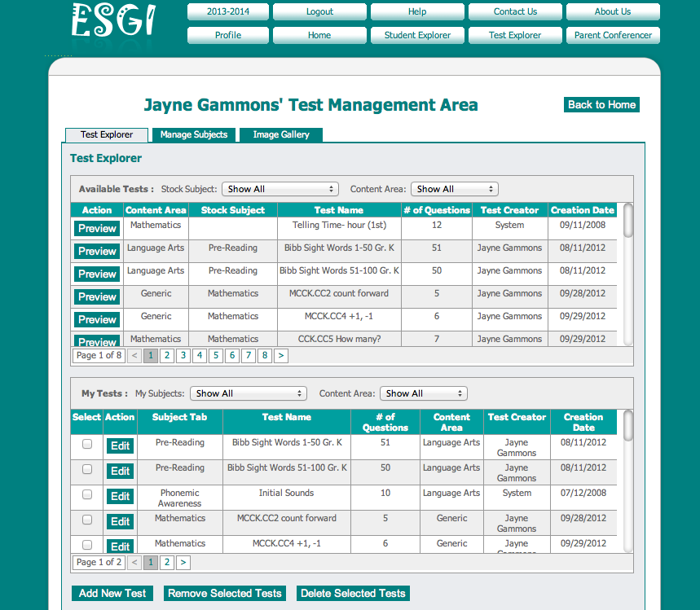Open the Stock Subject dropdown
This screenshot has width=700, height=610.
(x=280, y=188)
